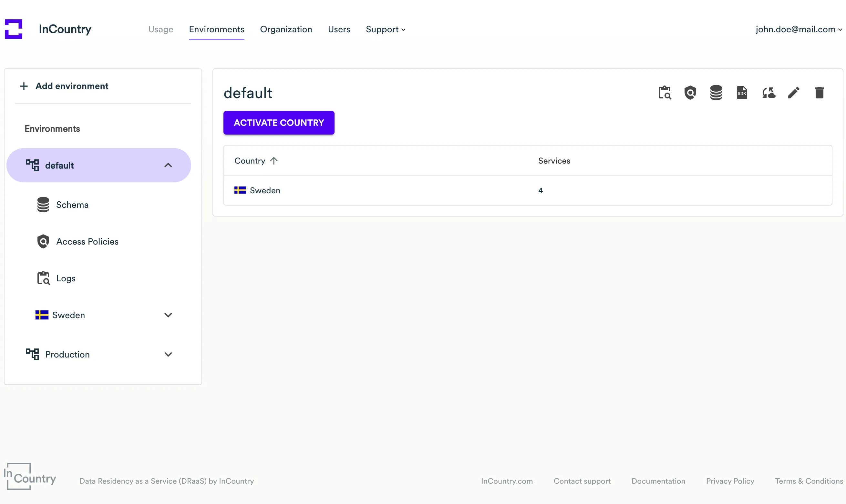Sort table by the Country column

click(255, 161)
